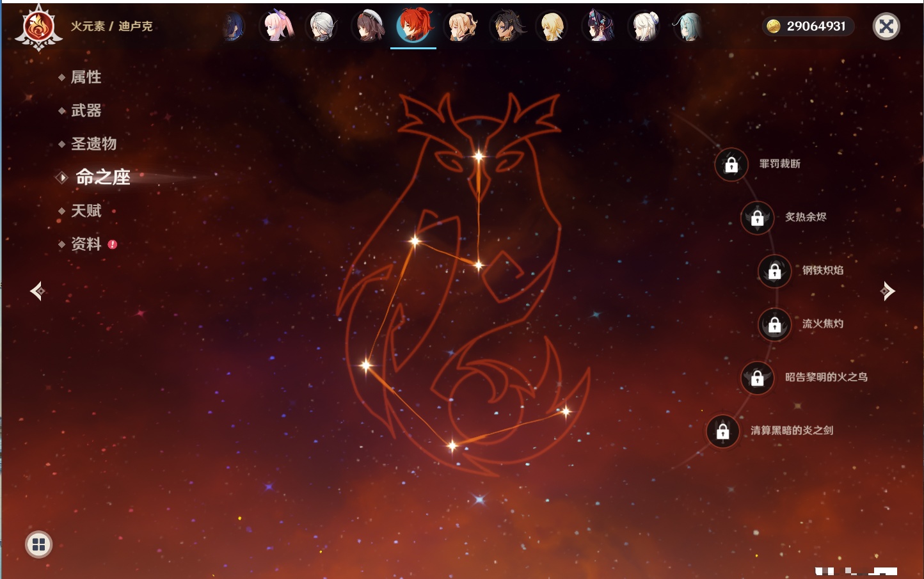
Task: Click the 流火焦灼 label
Action: coord(823,324)
